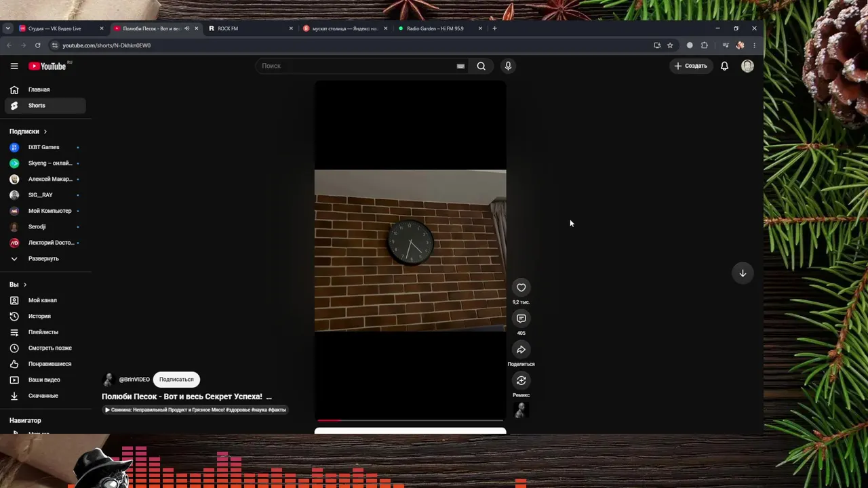
Task: Pause the short by clicking the video
Action: coord(410,250)
